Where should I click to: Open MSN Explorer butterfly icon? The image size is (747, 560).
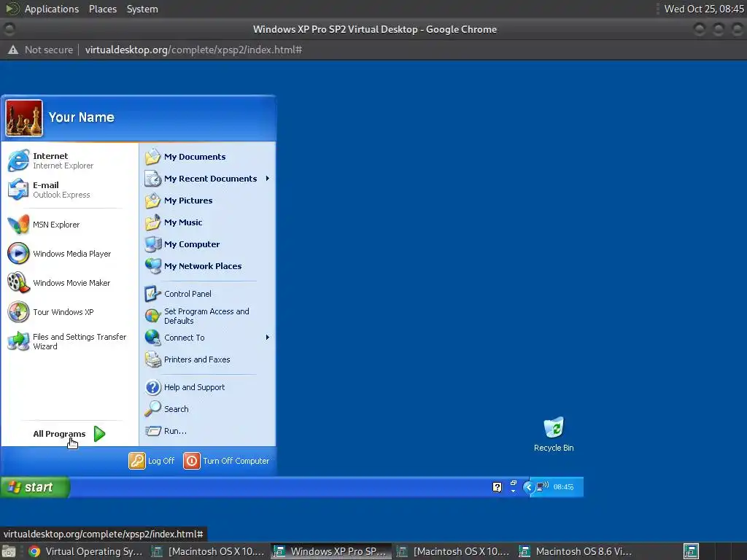pyautogui.click(x=18, y=225)
